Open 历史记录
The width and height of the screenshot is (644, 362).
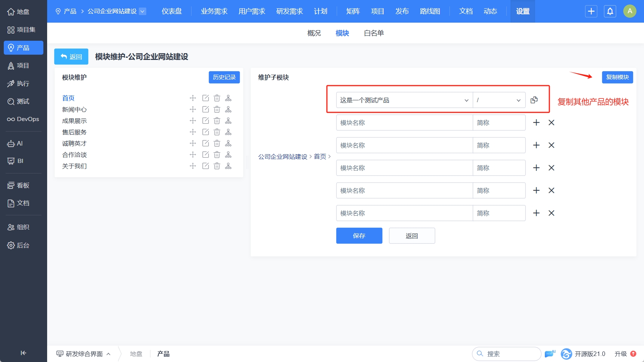tap(224, 77)
